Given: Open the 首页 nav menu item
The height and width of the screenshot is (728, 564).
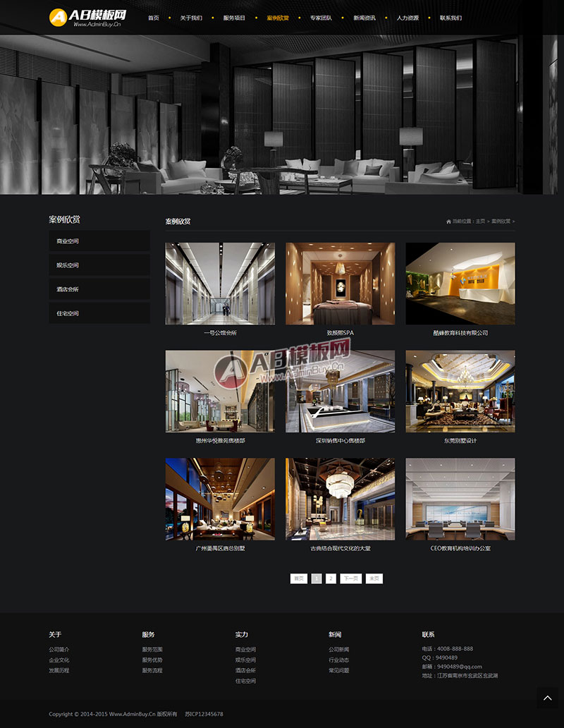Looking at the screenshot, I should click(154, 18).
